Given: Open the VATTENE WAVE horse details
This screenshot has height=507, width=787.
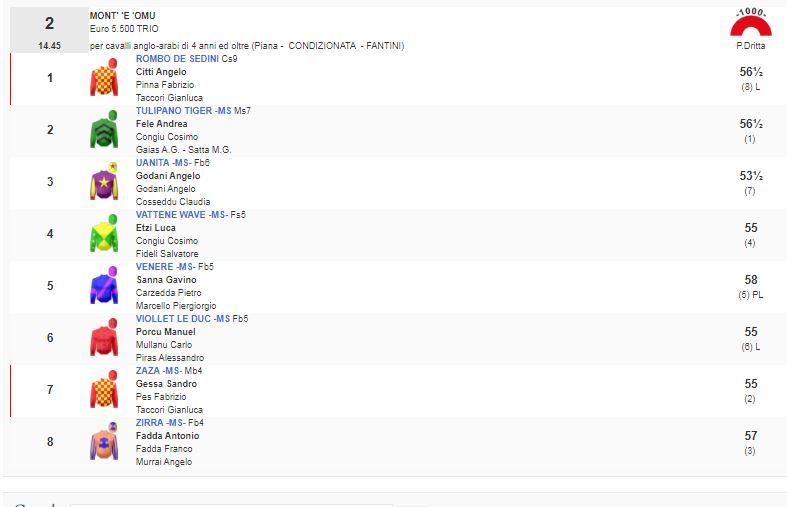Looking at the screenshot, I should [171, 215].
